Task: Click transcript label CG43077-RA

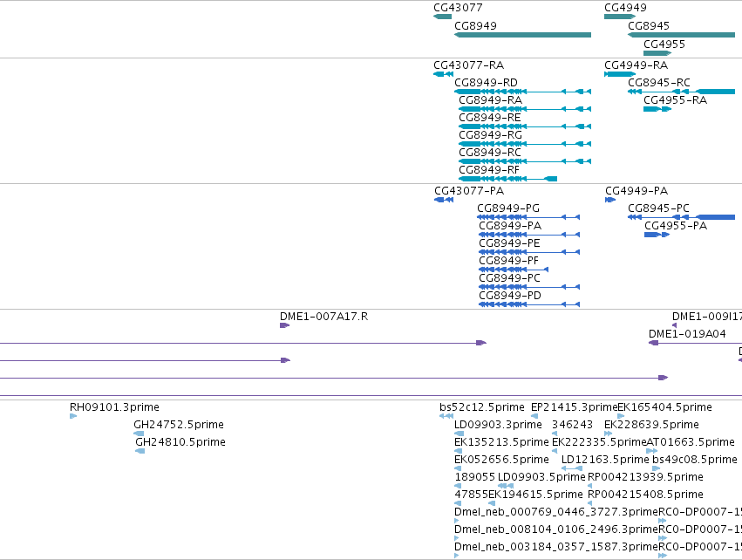Action: (x=468, y=65)
